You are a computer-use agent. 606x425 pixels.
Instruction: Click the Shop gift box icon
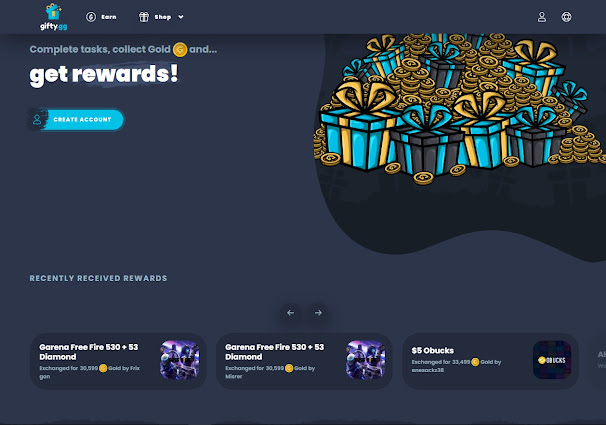tap(144, 17)
